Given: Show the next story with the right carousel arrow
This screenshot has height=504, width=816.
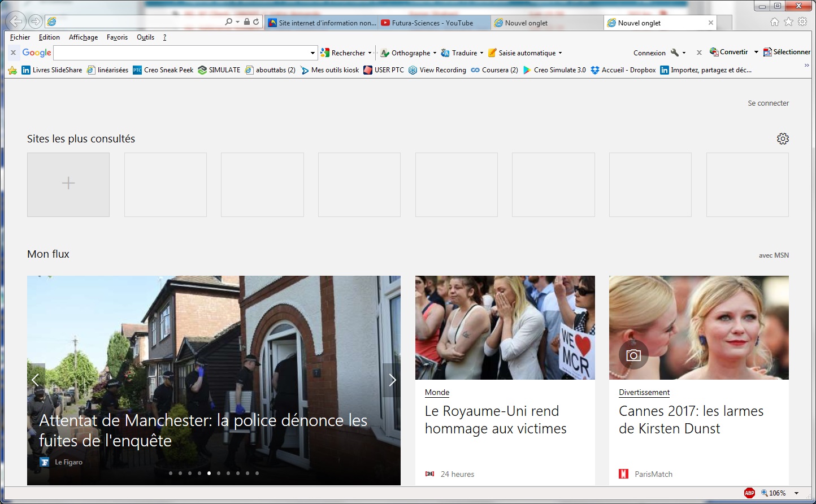Looking at the screenshot, I should pyautogui.click(x=392, y=380).
